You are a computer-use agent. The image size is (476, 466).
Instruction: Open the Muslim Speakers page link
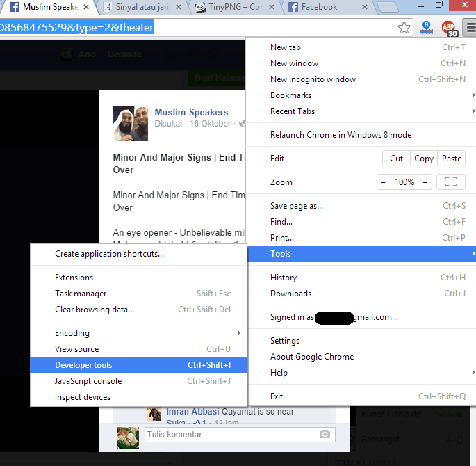pos(191,112)
